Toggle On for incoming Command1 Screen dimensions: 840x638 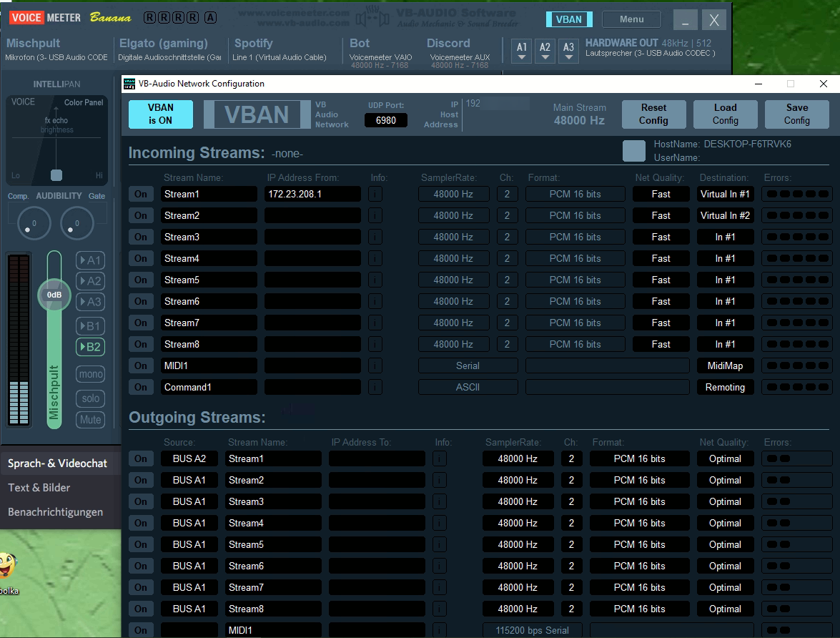pos(141,387)
